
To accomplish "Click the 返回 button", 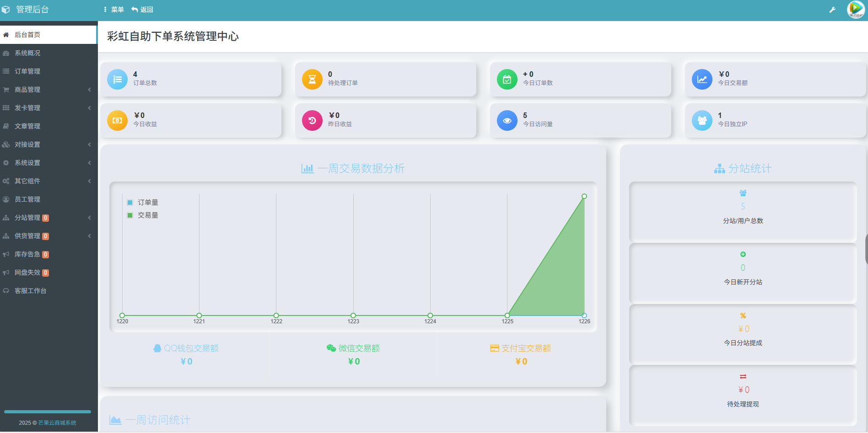I will pyautogui.click(x=142, y=9).
